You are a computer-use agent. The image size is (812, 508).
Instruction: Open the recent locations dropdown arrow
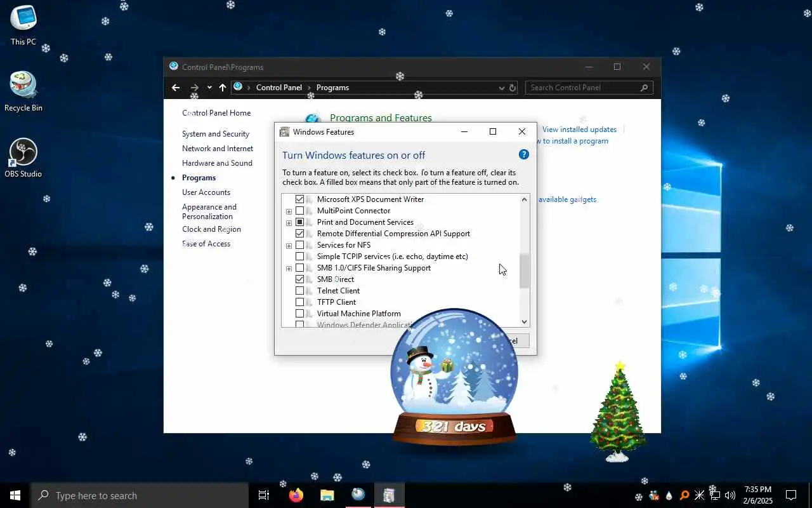209,88
